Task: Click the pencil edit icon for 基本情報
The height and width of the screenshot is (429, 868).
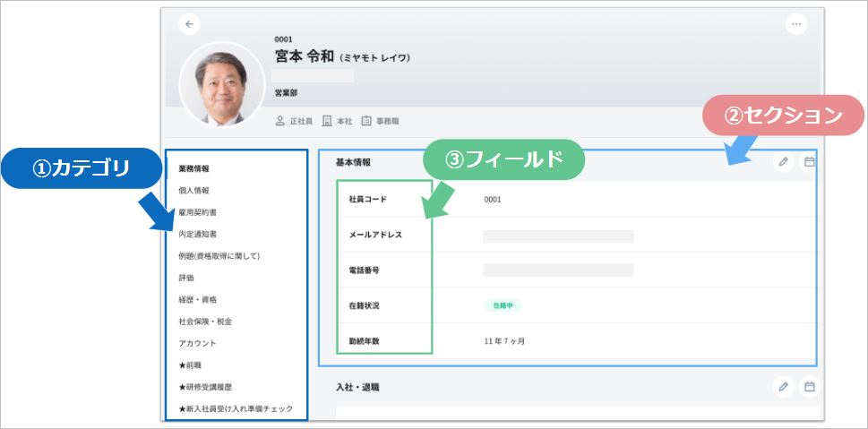Action: pos(783,162)
